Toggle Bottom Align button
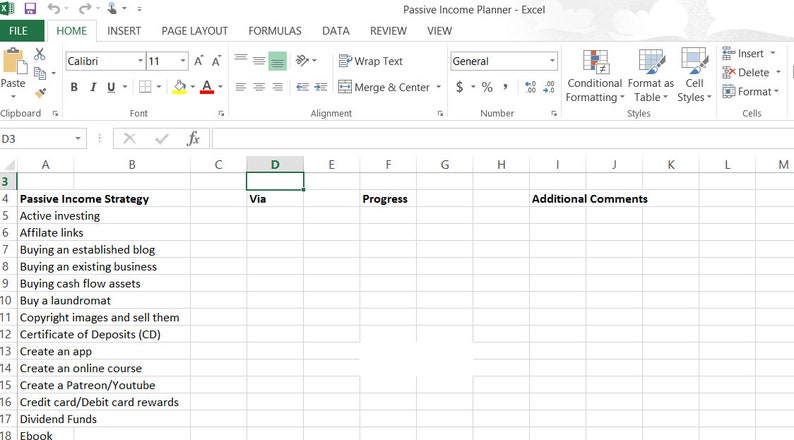The width and height of the screenshot is (794, 440). [277, 61]
